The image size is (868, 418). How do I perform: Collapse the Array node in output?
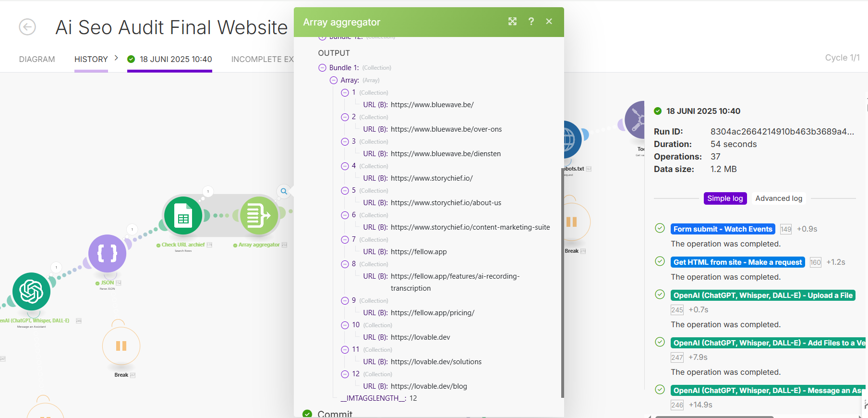coord(334,80)
